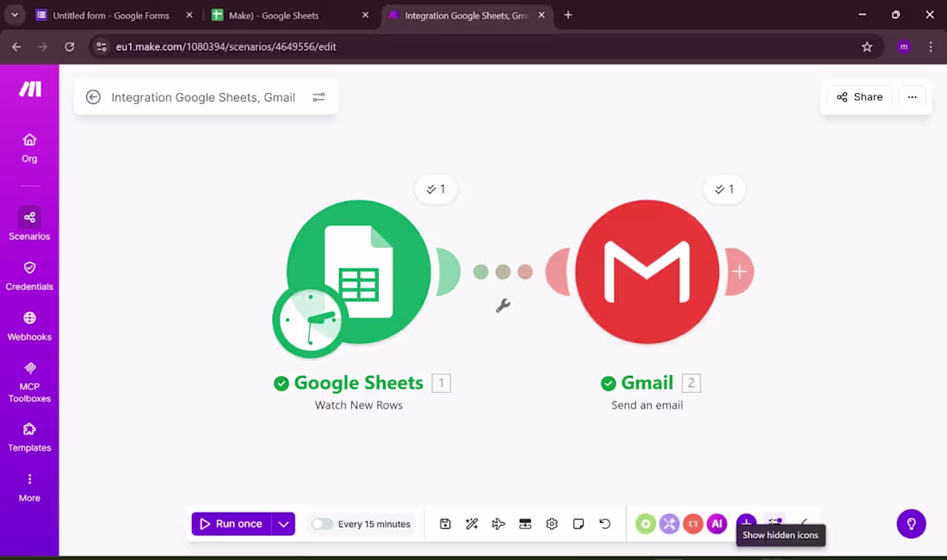The height and width of the screenshot is (560, 947).
Task: Select the Gmail module
Action: tap(647, 272)
